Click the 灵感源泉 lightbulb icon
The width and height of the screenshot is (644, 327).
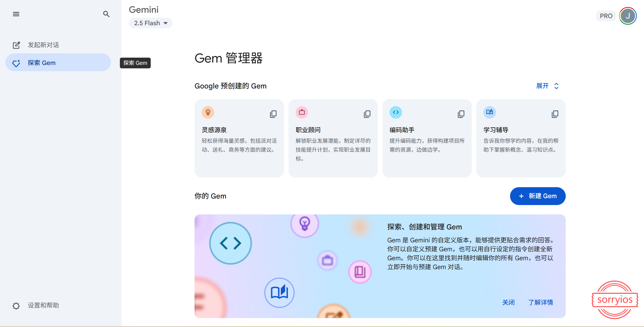(208, 112)
